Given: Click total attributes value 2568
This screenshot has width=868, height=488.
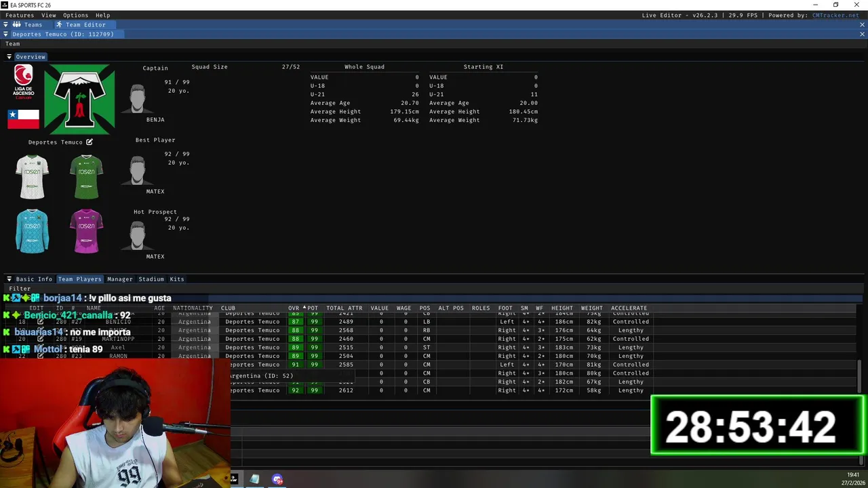Looking at the screenshot, I should pos(346,331).
